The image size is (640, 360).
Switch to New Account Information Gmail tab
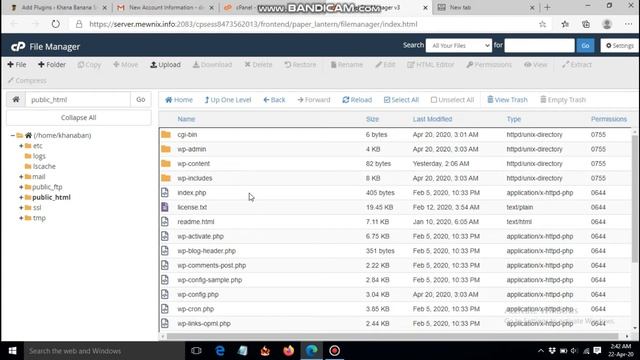[x=165, y=7]
